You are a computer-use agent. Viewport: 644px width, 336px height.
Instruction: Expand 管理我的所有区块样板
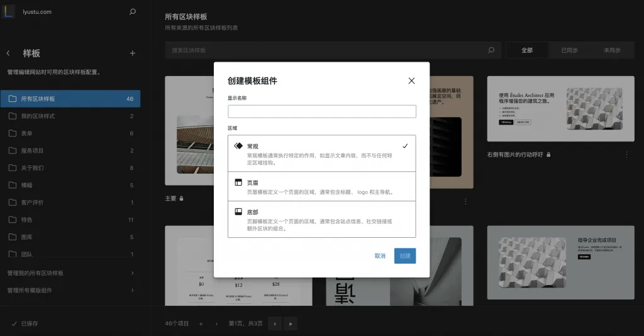[x=70, y=273]
